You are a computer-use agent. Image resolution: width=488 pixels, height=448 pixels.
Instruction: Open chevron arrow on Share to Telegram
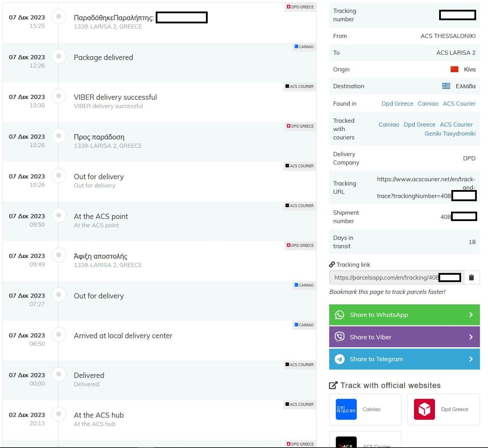pos(471,359)
